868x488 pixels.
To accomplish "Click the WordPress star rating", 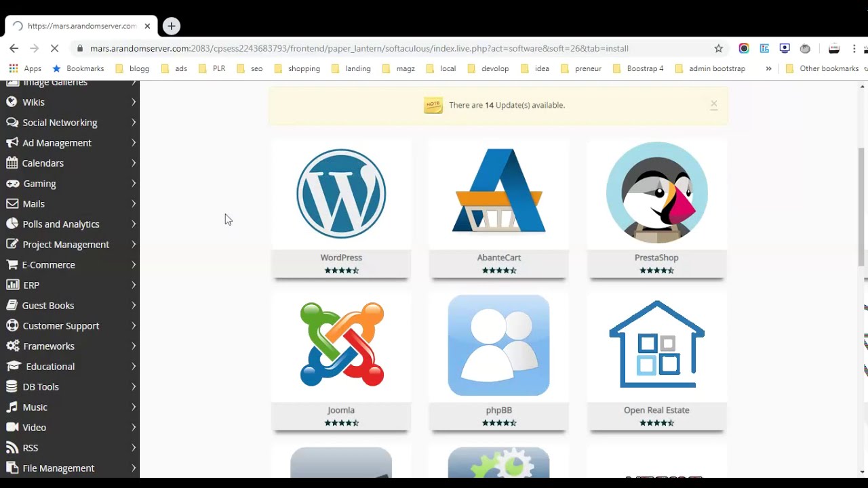I will [x=341, y=270].
